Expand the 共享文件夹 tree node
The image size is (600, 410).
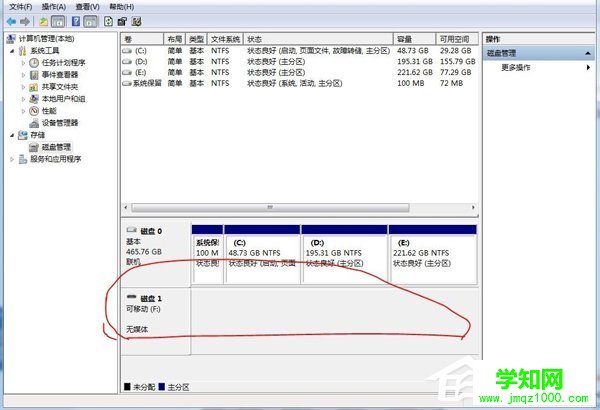coord(23,87)
